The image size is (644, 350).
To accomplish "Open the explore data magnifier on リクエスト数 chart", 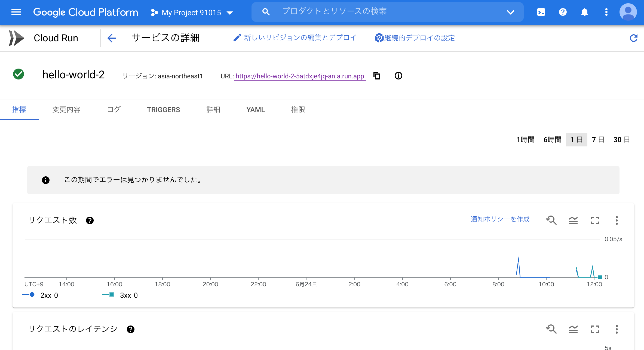I will tap(551, 220).
